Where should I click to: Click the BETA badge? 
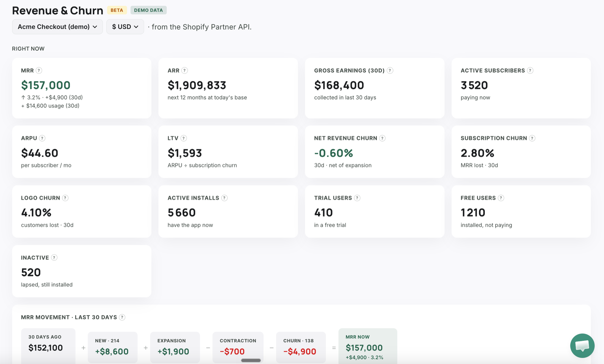click(x=117, y=10)
